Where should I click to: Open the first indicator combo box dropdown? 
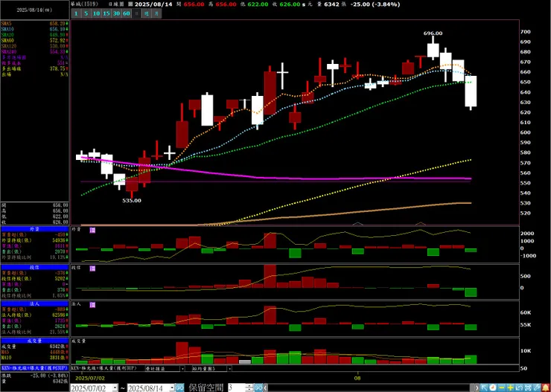pos(182,369)
